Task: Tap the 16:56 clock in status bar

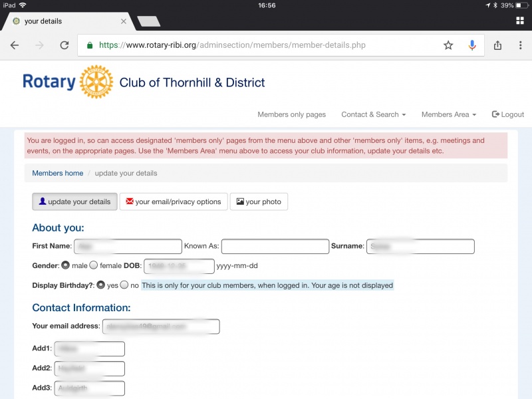Action: [x=267, y=5]
